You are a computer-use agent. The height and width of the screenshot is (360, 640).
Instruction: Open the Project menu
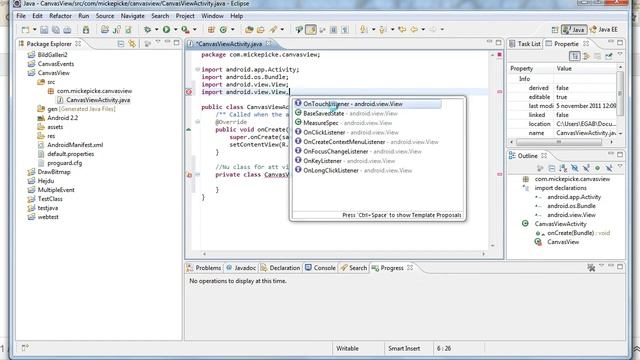pyautogui.click(x=185, y=16)
